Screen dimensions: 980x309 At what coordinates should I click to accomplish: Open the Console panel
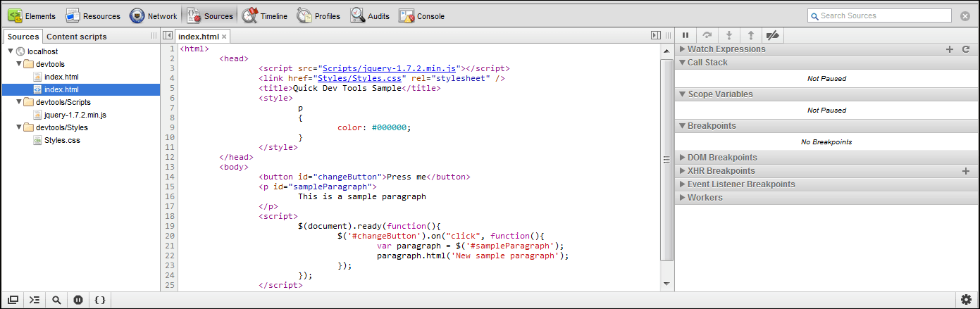[x=422, y=15]
